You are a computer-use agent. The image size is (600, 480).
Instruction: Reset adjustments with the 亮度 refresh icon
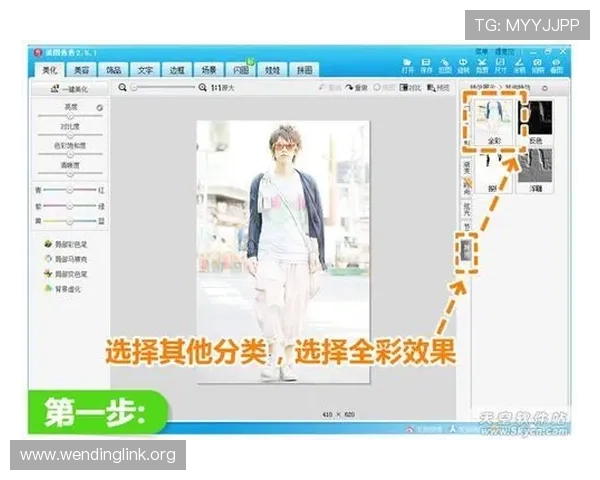(99, 108)
